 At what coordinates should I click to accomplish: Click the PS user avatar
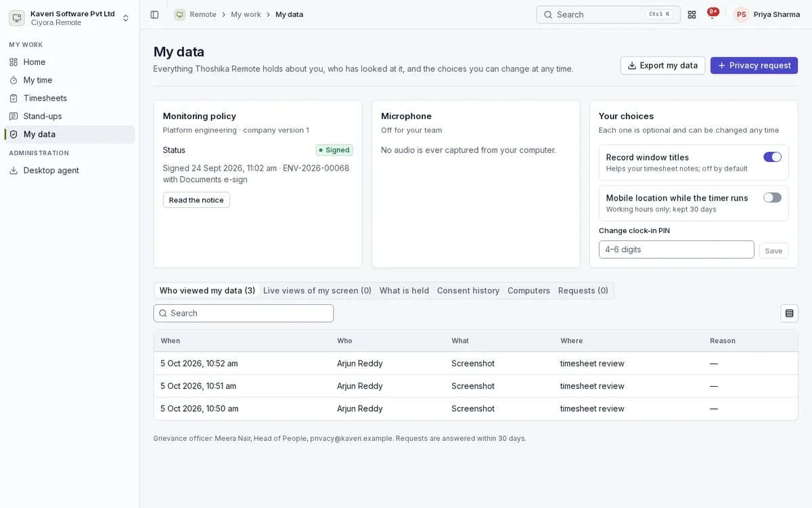pos(742,14)
